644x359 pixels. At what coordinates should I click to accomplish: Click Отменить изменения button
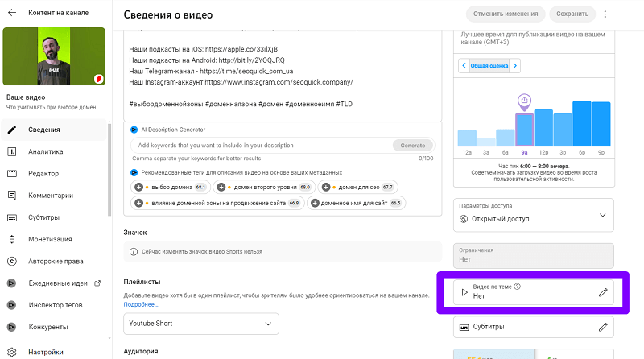pos(506,14)
